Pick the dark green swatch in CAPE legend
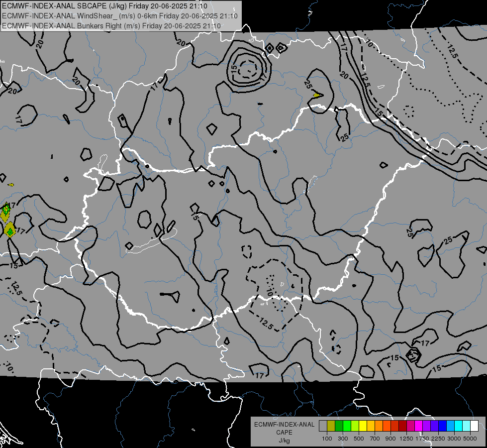487x448 pixels. pos(339,426)
